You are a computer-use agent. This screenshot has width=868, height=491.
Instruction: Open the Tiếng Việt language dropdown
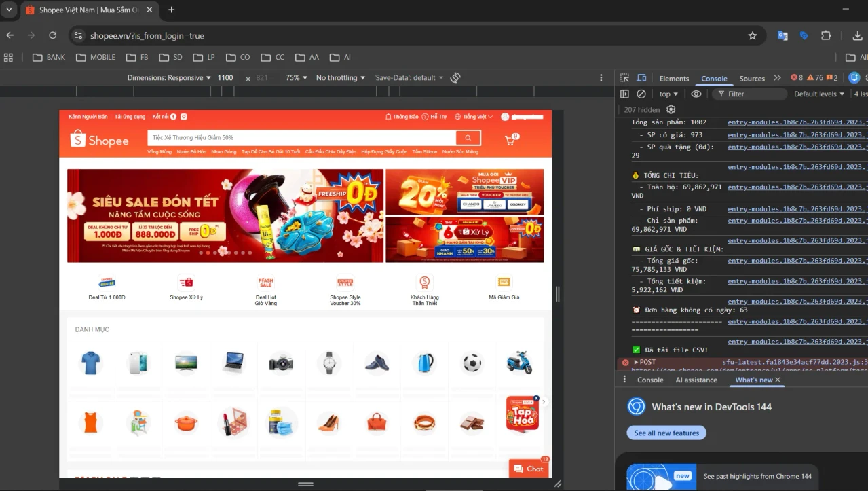pyautogui.click(x=474, y=117)
